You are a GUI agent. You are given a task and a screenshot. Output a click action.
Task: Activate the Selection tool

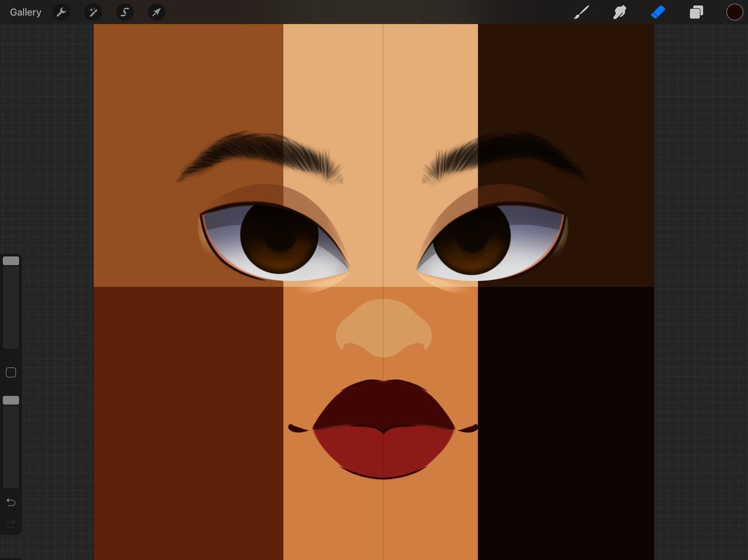(x=125, y=12)
